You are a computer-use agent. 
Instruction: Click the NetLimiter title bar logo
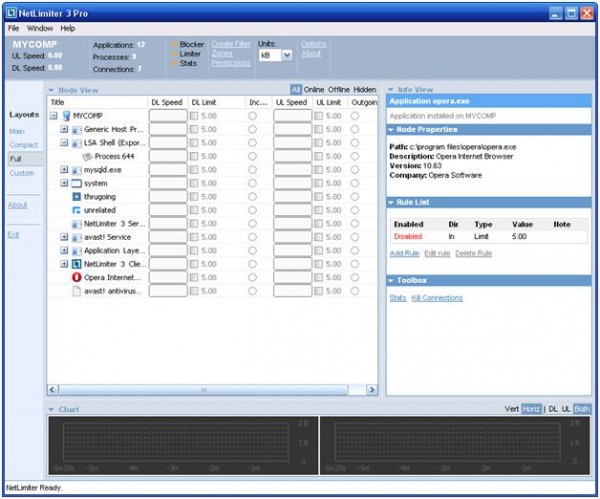coord(11,13)
